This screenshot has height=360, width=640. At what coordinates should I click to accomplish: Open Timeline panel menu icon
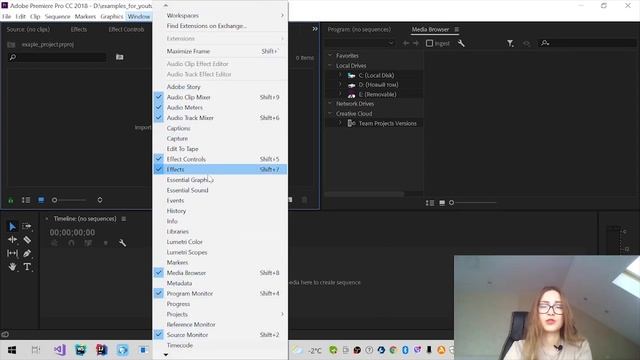(x=124, y=219)
